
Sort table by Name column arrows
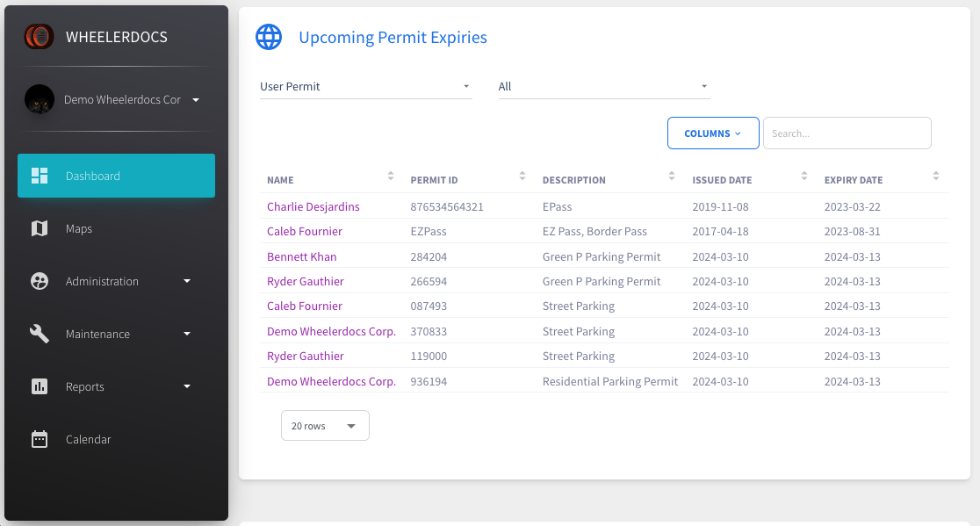tap(391, 177)
